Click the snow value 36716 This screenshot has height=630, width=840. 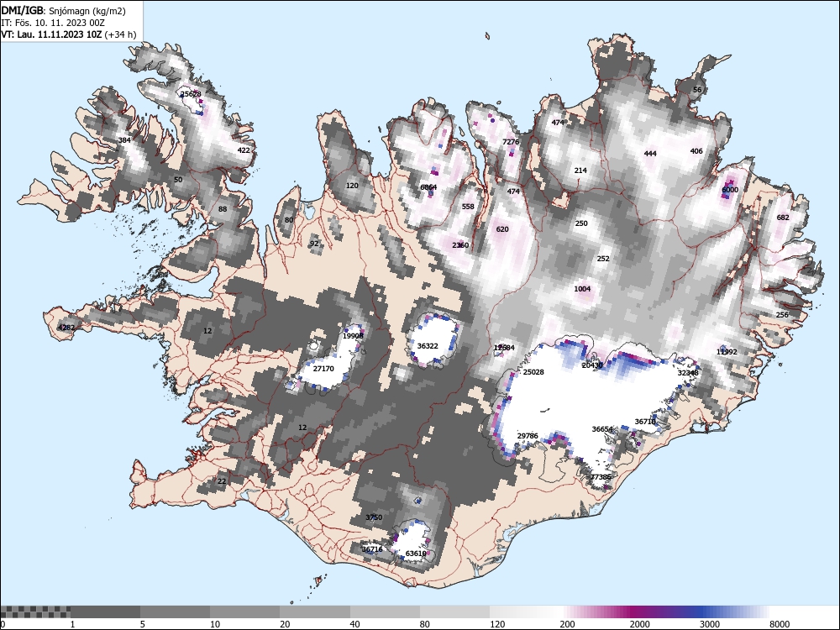coord(372,549)
